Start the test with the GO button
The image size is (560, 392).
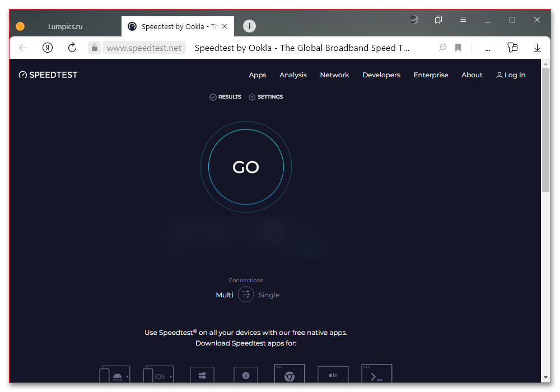[246, 167]
